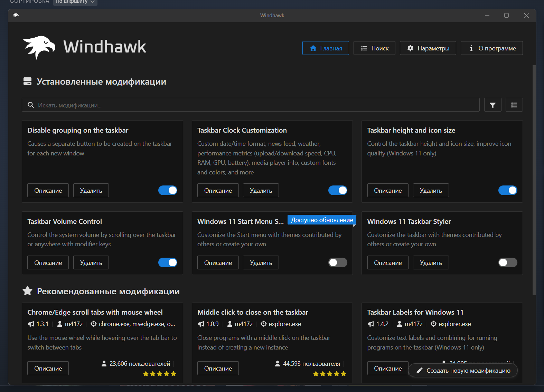
Task: Click the list icon in Поиск tab
Action: pos(364,48)
